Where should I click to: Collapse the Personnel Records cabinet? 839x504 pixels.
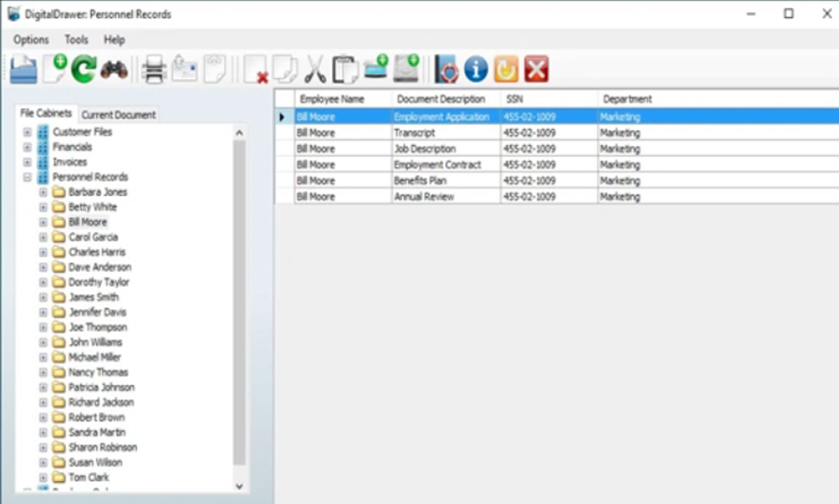(x=27, y=178)
